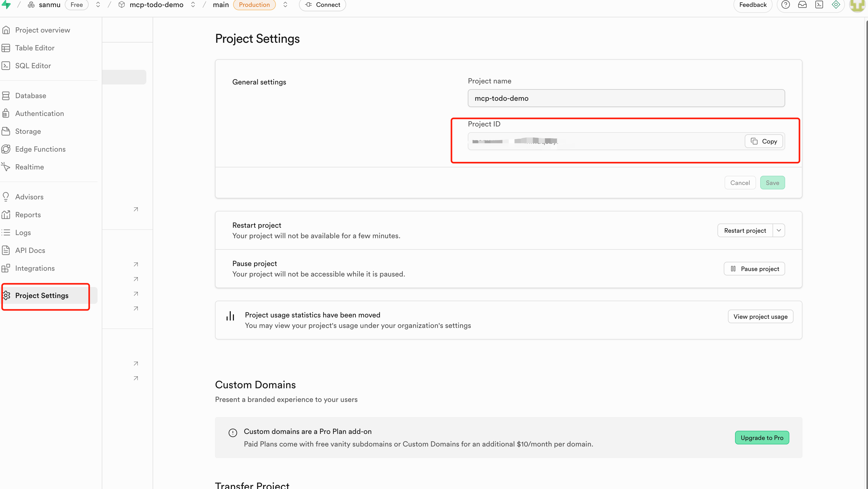Screen dimensions: 868x489
Task: Expand the organization switcher chevron
Action: click(x=98, y=5)
